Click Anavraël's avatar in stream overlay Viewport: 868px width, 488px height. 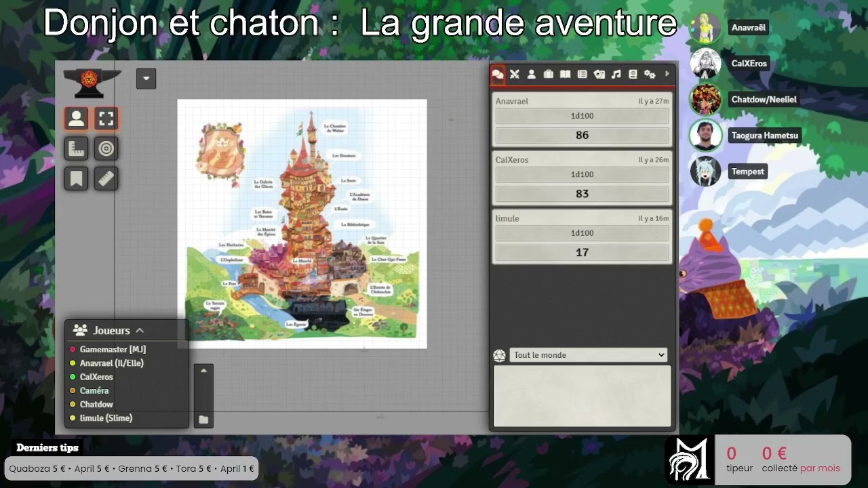pos(705,28)
